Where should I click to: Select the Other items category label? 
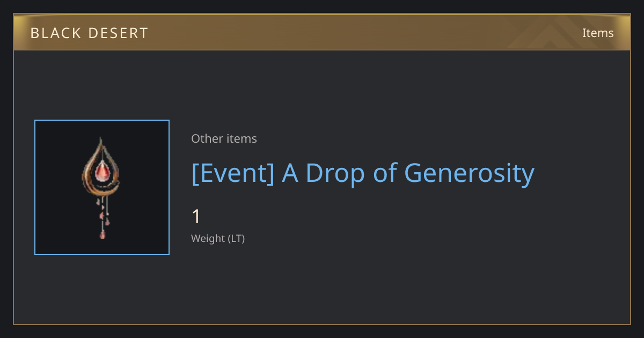224,138
